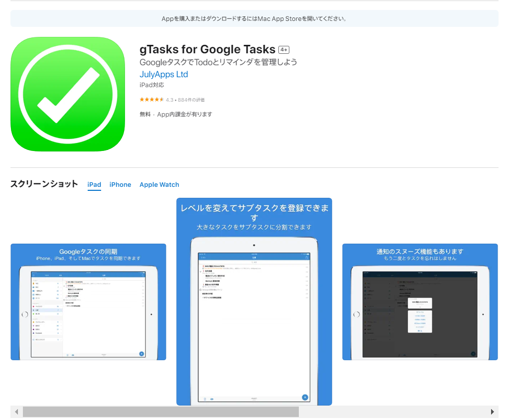Open the レベルを変えてサブタスク screenshot thumbnail
510x420 pixels.
point(254,301)
